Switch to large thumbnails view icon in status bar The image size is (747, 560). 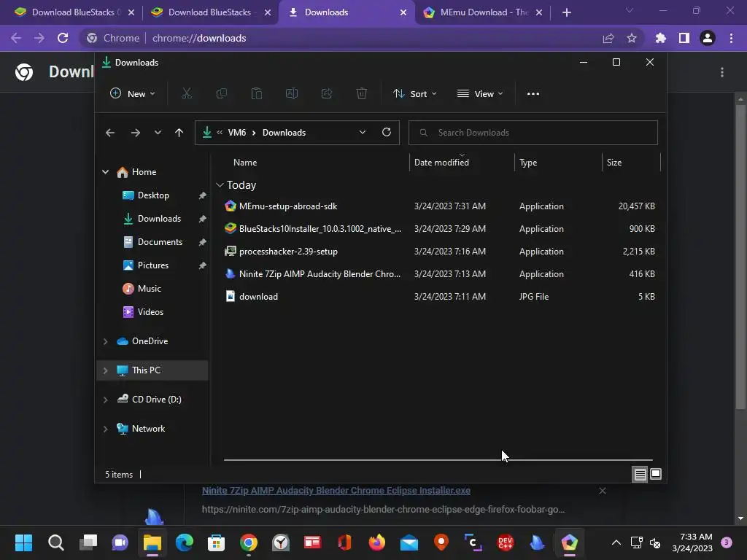click(x=656, y=474)
